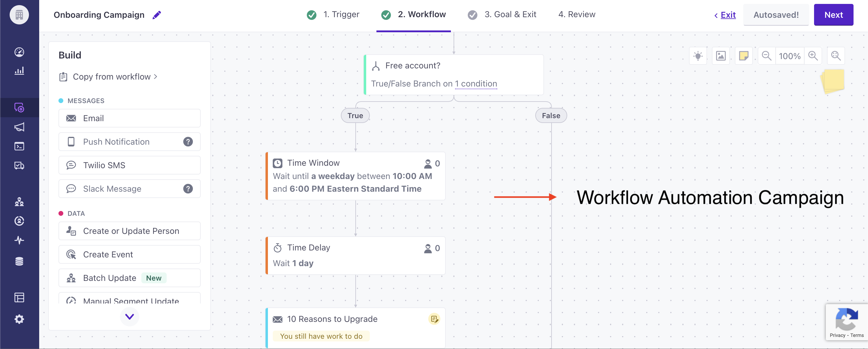Select the Create Event block
The width and height of the screenshot is (868, 349).
point(129,255)
